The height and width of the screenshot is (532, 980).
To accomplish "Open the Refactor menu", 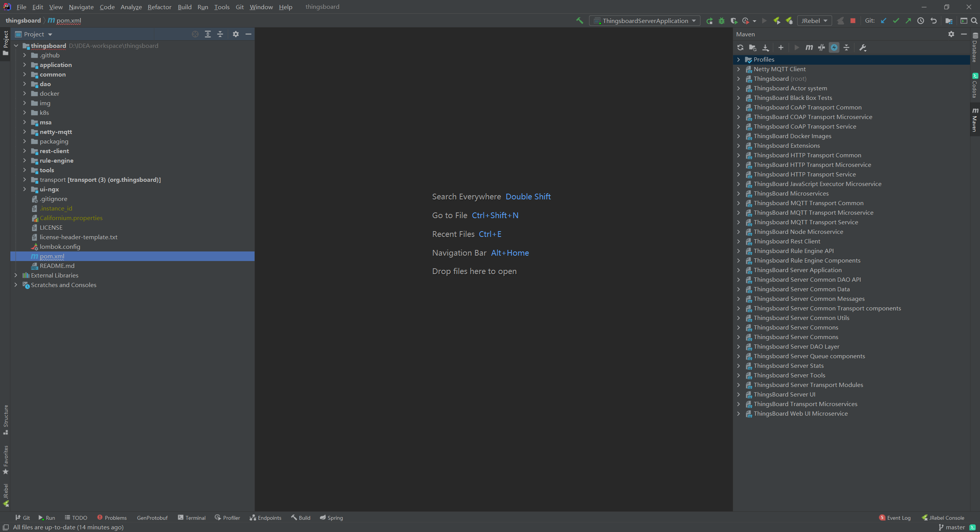I will [159, 7].
